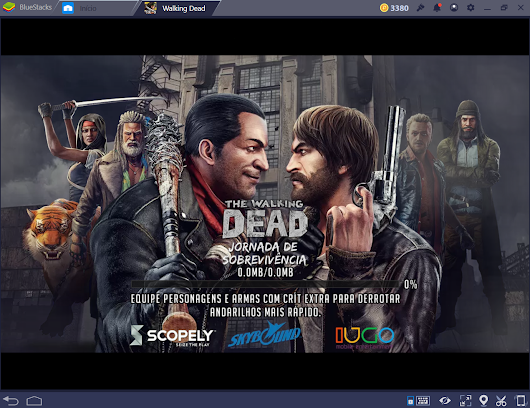Open the set location pin tool

(483, 401)
